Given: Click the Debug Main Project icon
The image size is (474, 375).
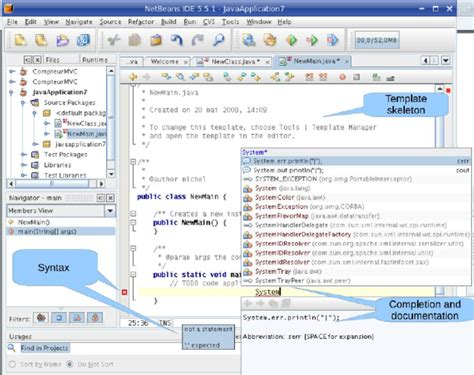Looking at the screenshot, I should [312, 40].
